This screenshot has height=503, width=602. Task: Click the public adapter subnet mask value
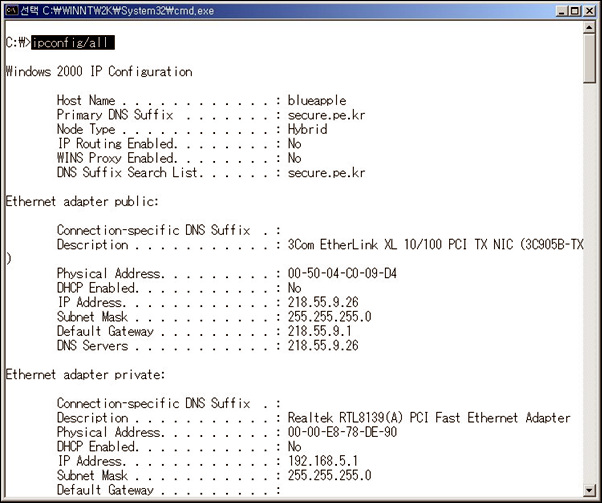[329, 317]
